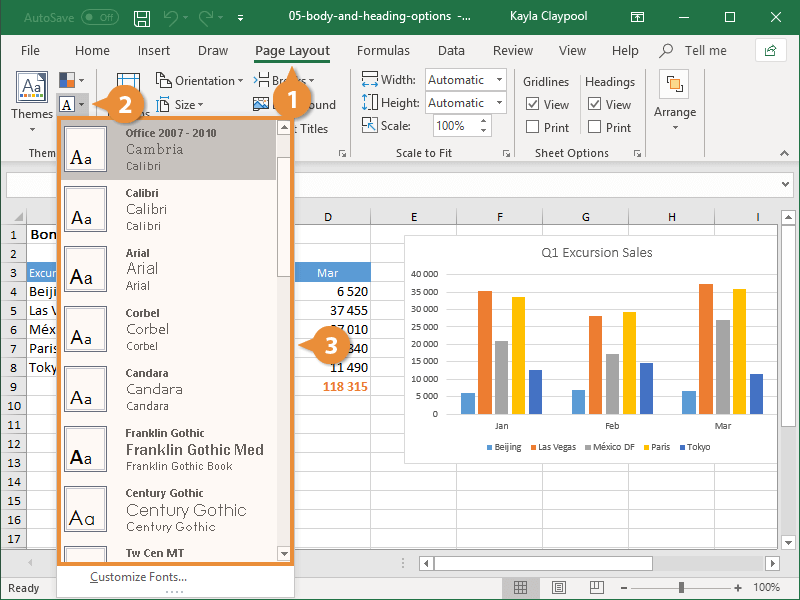
Task: Enable Print for Headings
Action: 597,127
